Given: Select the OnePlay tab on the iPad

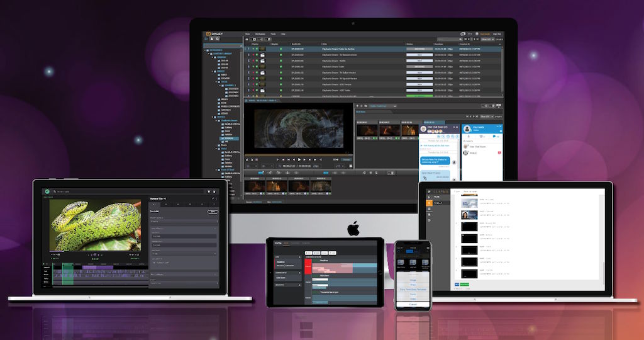Looking at the screenshot, I should click(278, 243).
